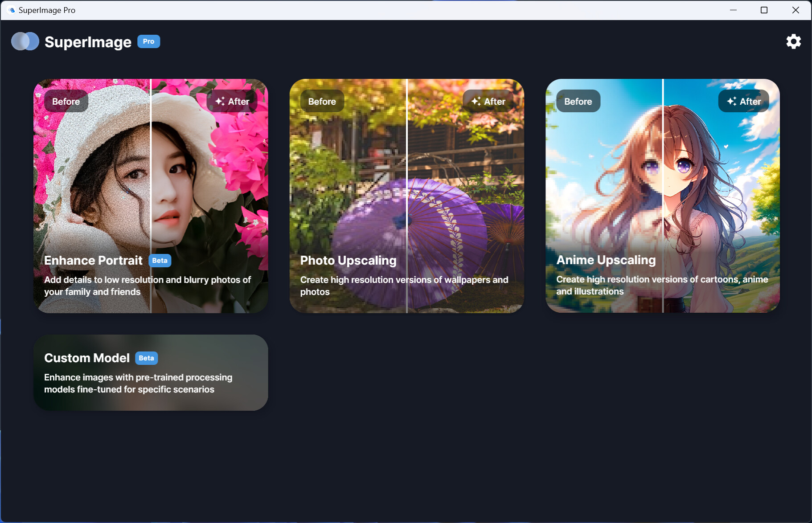Click the app icon in the title bar
Viewport: 812px width, 523px height.
pyautogui.click(x=12, y=10)
